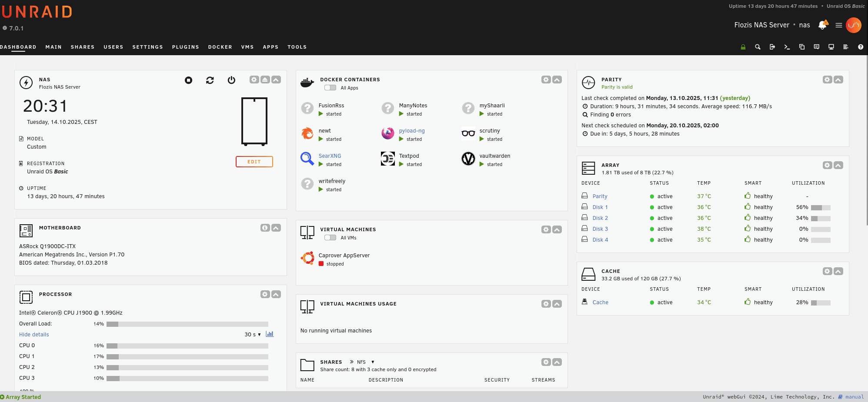Open the Cache device link

tap(601, 302)
